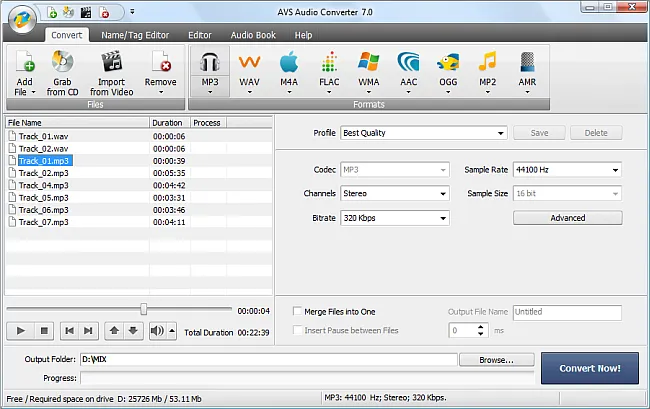Click the Process column header
650x409 pixels.
[x=209, y=123]
